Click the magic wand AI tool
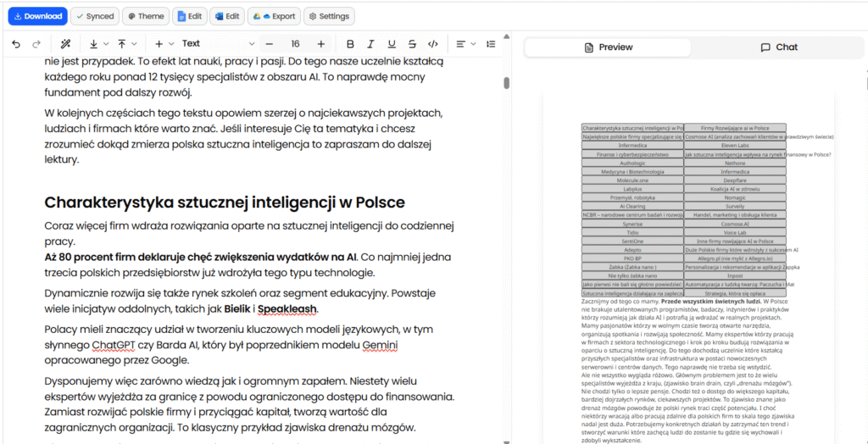This screenshot has width=868, height=444. pyautogui.click(x=65, y=44)
